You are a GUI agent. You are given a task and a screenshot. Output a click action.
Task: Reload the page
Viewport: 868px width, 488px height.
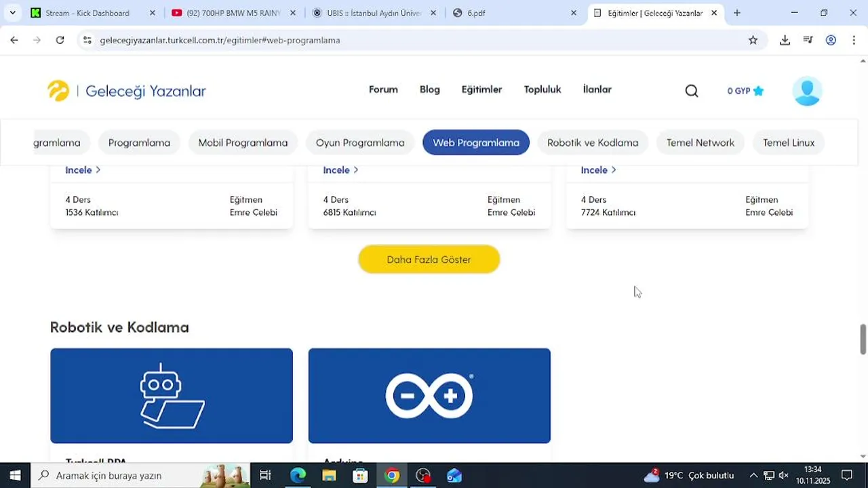pos(60,40)
